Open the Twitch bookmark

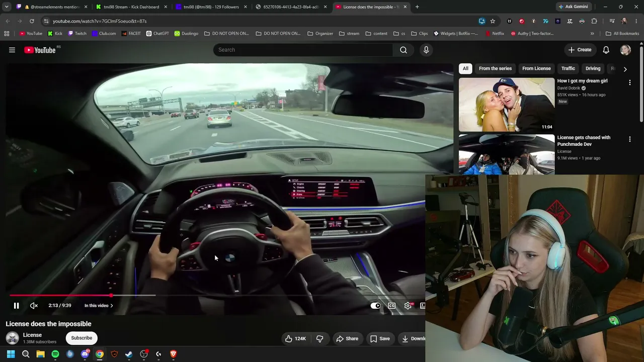click(x=77, y=34)
